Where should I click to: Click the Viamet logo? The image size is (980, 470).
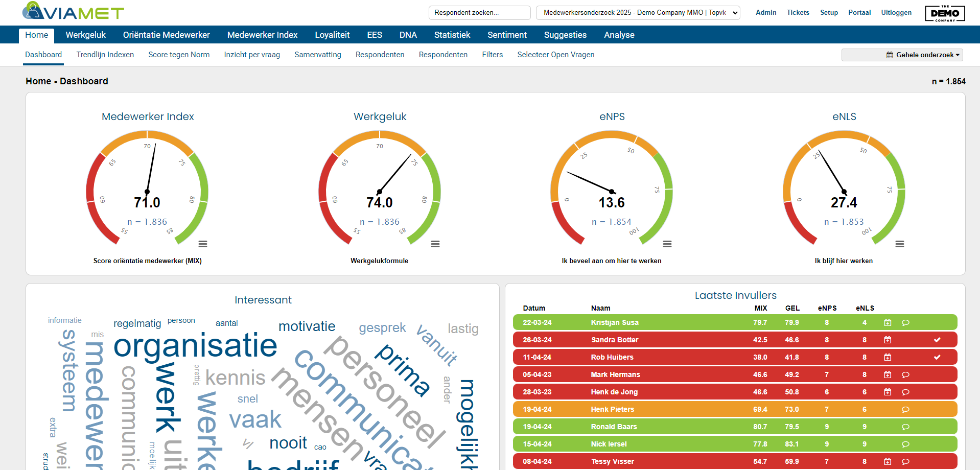tap(73, 11)
